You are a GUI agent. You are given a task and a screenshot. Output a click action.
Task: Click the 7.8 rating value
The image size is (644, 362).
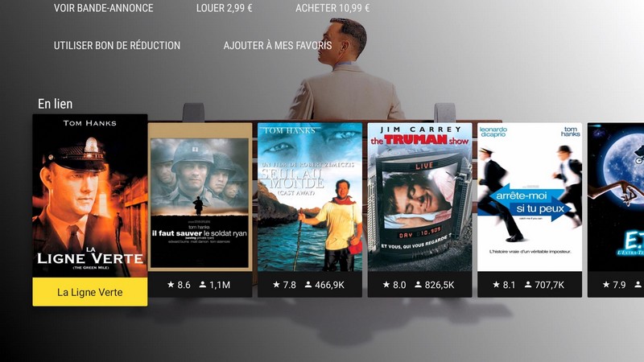290,285
